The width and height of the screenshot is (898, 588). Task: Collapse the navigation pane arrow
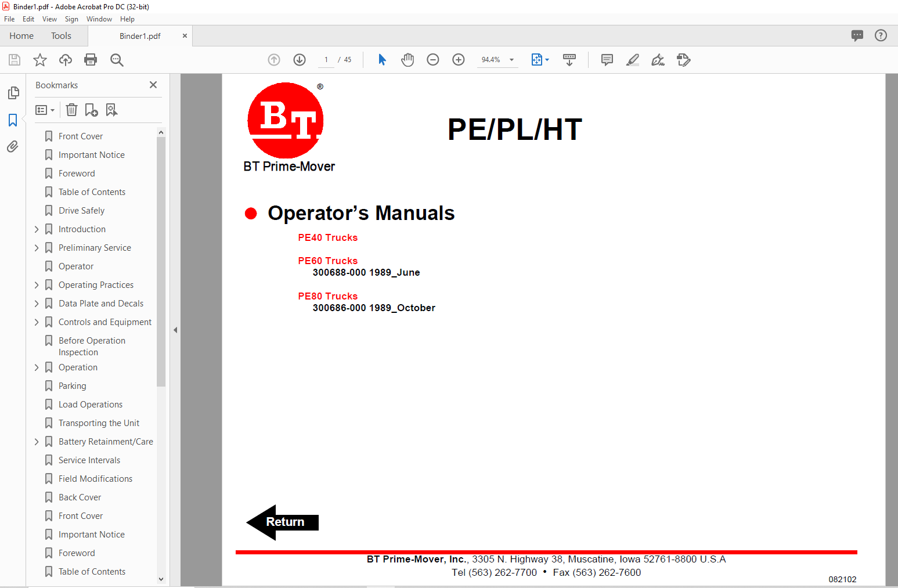(x=175, y=330)
